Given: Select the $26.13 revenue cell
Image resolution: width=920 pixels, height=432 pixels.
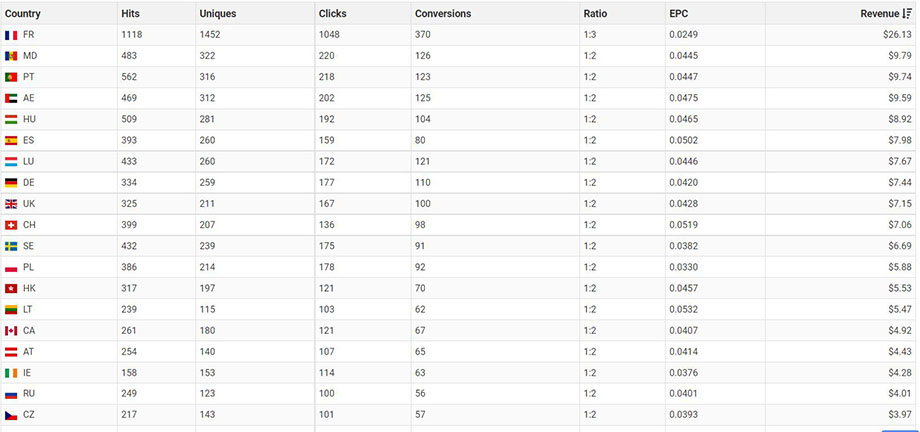Looking at the screenshot, I should (896, 35).
